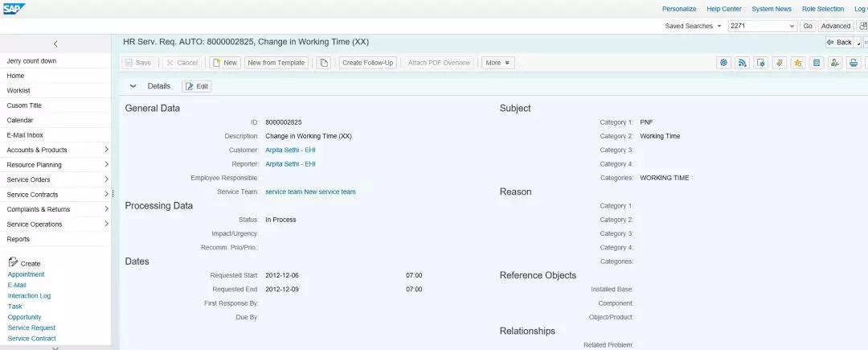Click the disabled Save button

(138, 63)
